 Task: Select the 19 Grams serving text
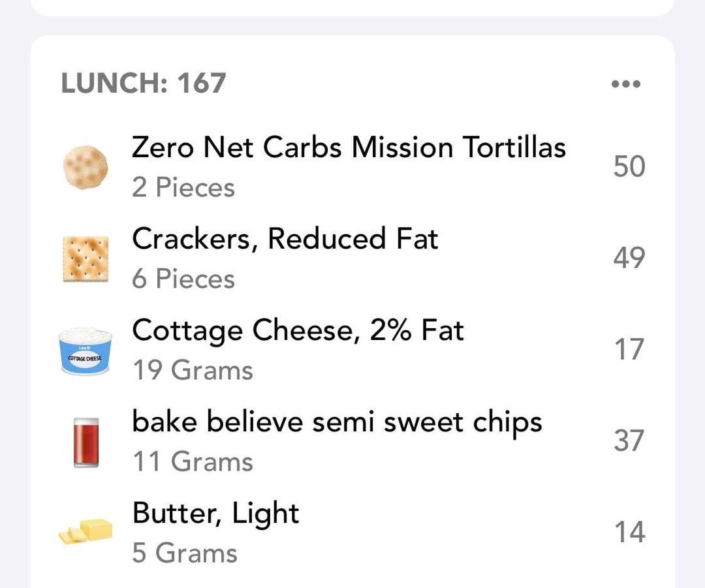coord(193,370)
